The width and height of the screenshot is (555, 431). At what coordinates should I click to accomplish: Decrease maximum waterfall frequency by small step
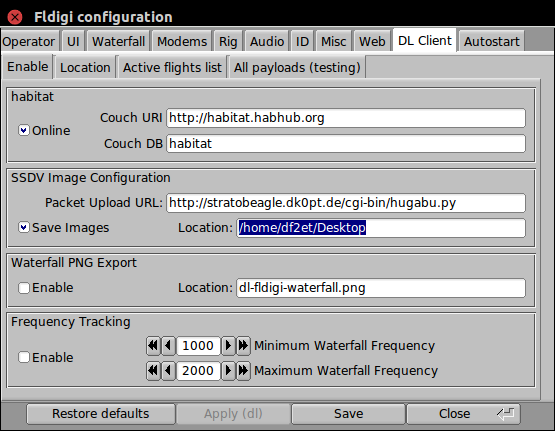[168, 370]
